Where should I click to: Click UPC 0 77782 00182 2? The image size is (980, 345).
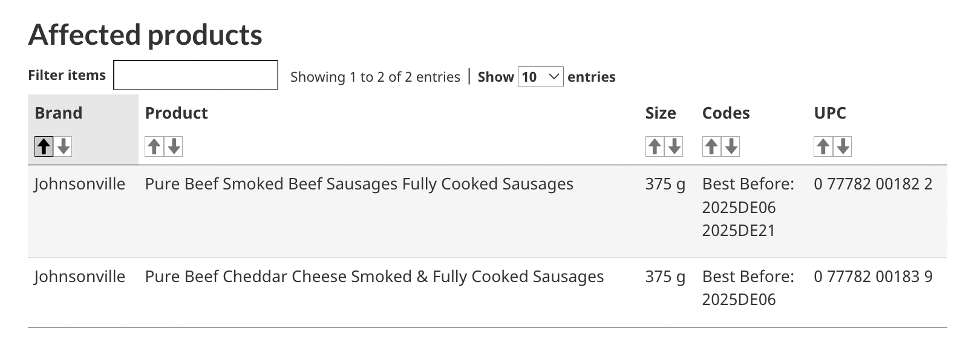(873, 184)
